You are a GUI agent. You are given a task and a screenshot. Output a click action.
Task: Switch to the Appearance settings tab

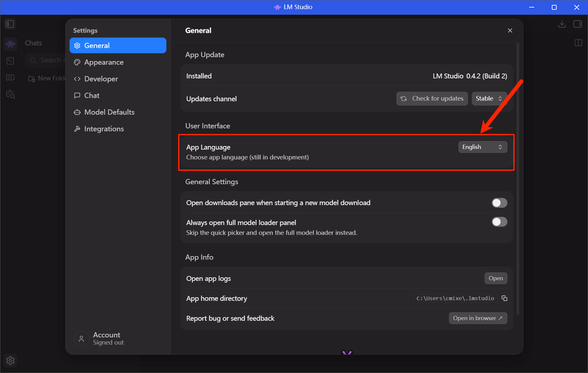[118, 62]
